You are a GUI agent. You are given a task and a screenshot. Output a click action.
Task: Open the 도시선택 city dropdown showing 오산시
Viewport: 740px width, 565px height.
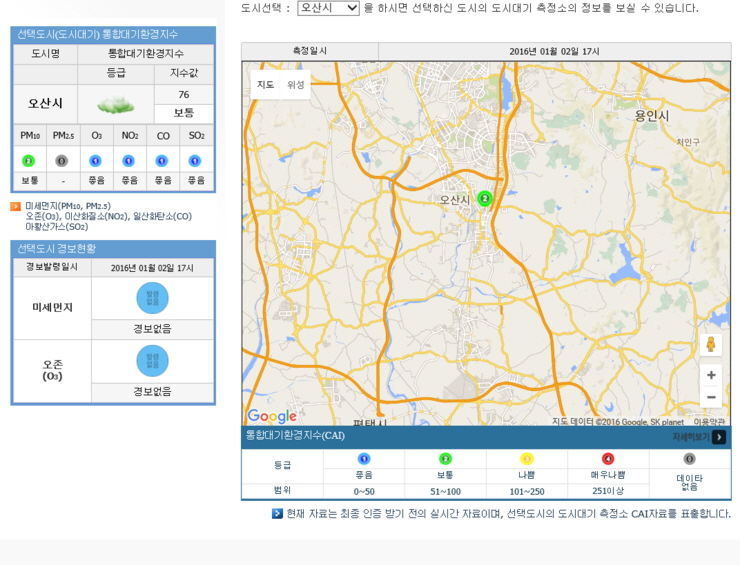pyautogui.click(x=328, y=8)
